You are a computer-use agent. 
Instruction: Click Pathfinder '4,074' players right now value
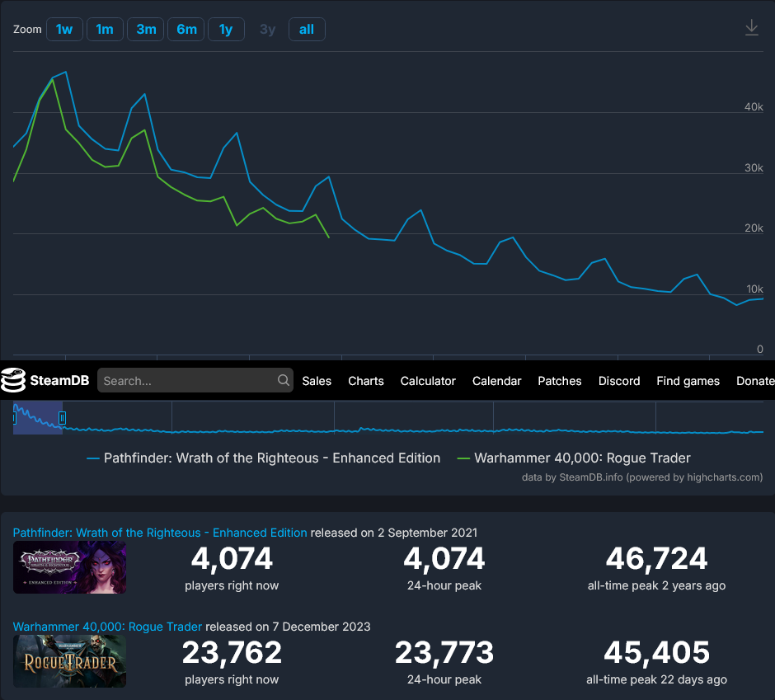232,559
